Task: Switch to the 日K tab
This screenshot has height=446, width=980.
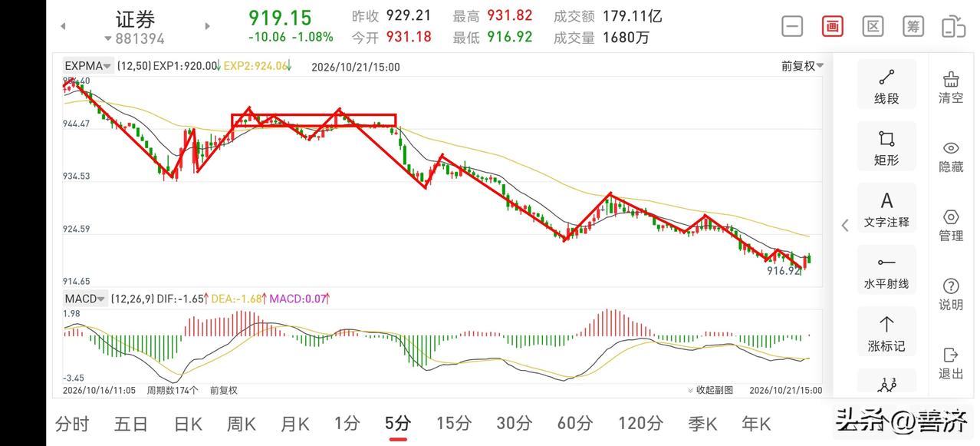Action: (188, 423)
